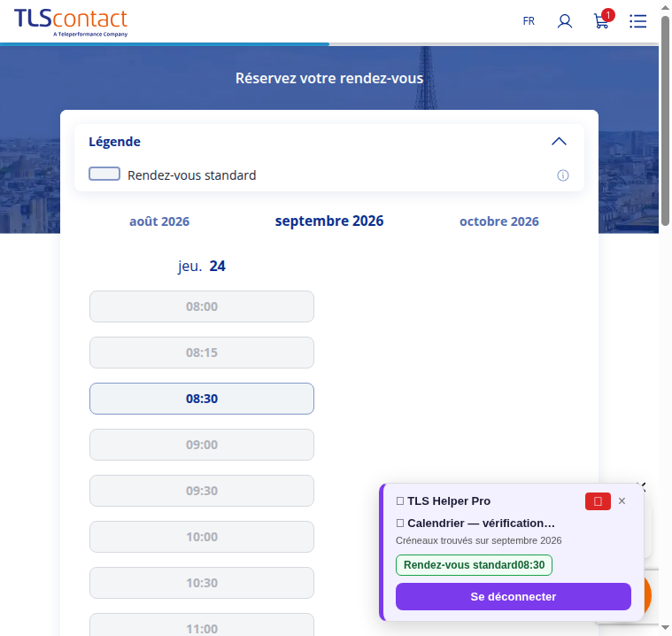Screen dimensions: 672x636
Task: Select the 10:00 time slot
Action: pos(202,537)
